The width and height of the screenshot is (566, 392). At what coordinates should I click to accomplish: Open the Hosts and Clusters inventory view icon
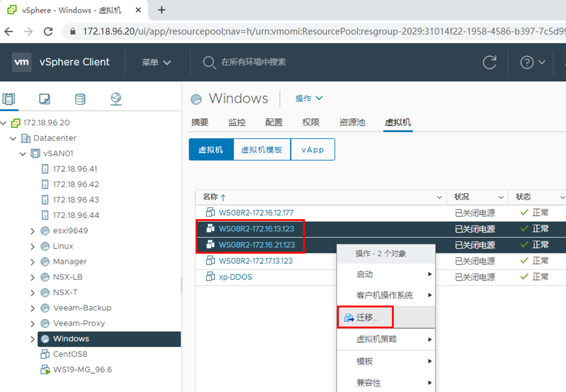point(9,99)
